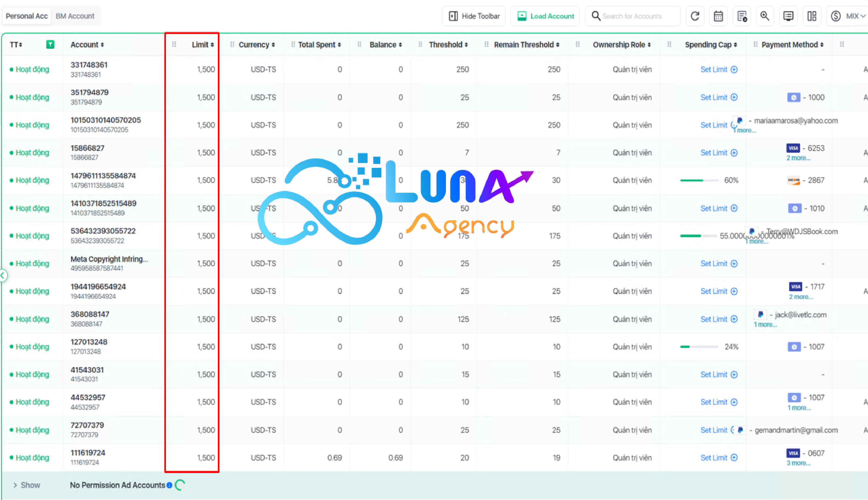Click the drag handle before Total Spent column
Screen dimensions: 868x500
[293, 44]
